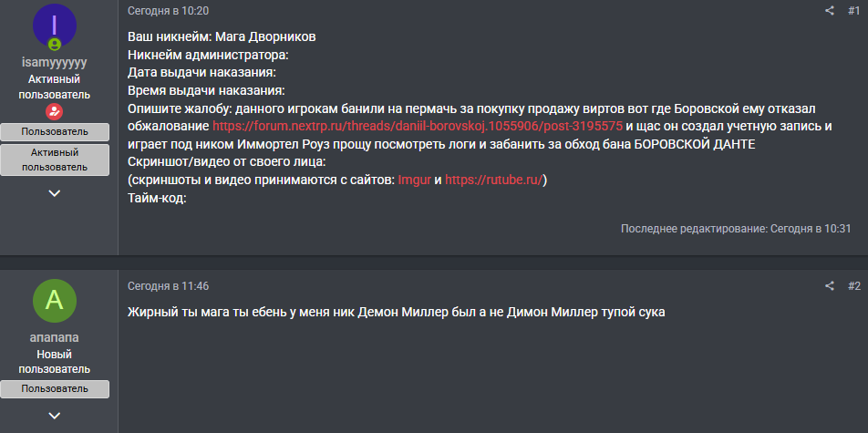
Task: Click share icon on post #1
Action: [829, 11]
